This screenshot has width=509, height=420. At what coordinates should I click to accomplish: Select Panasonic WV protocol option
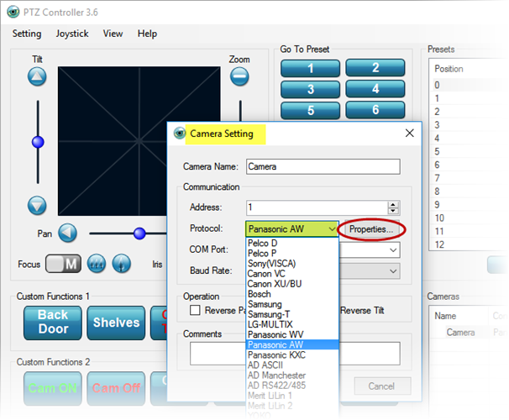click(x=292, y=334)
